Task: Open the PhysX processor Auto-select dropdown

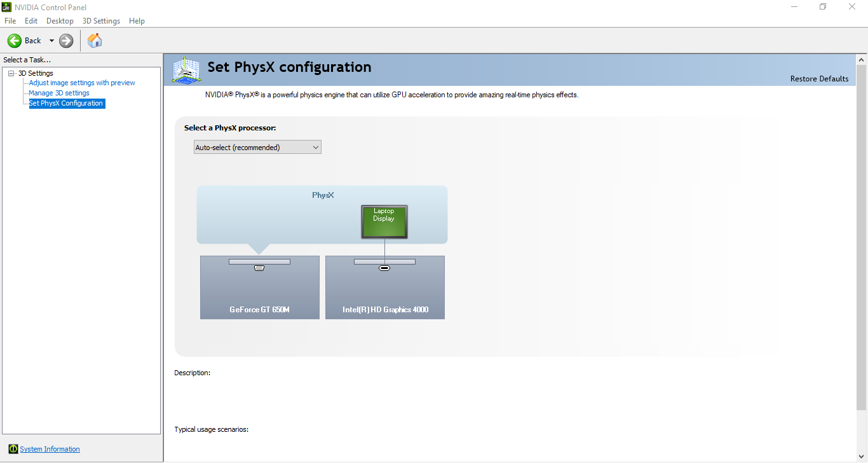Action: point(257,148)
